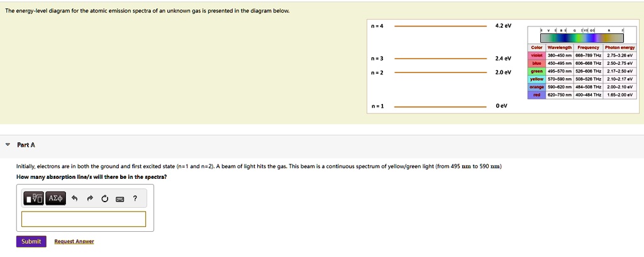Open the Greek symbols ΑΣφ palette
The image size is (644, 257).
[54, 199]
